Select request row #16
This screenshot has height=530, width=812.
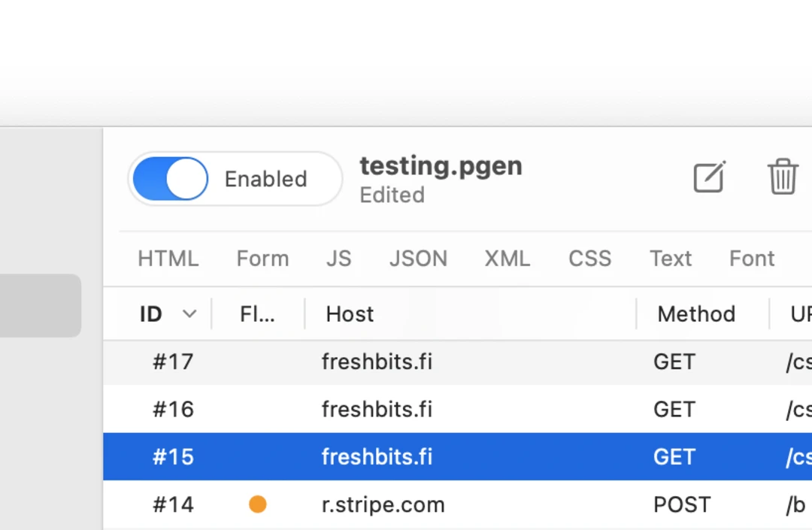pos(377,410)
